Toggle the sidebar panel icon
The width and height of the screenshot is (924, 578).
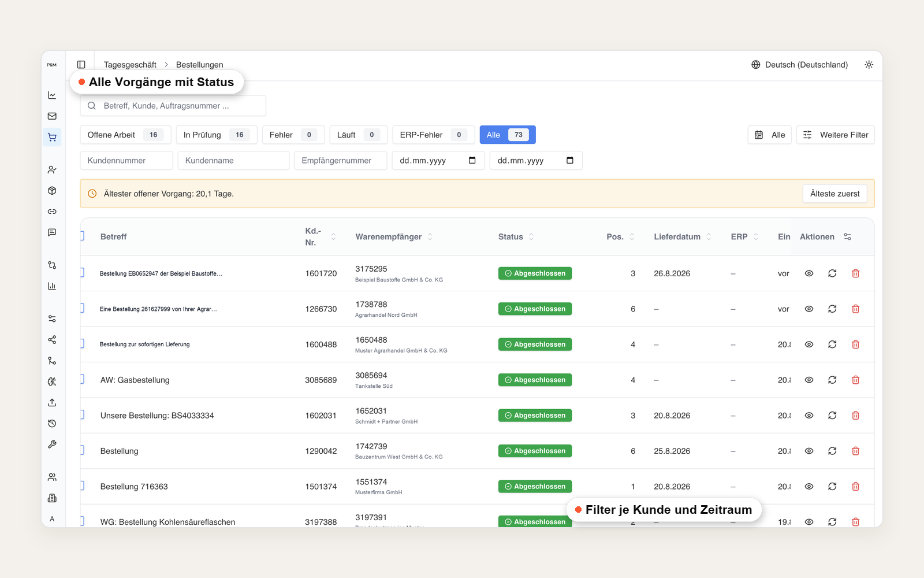(81, 65)
